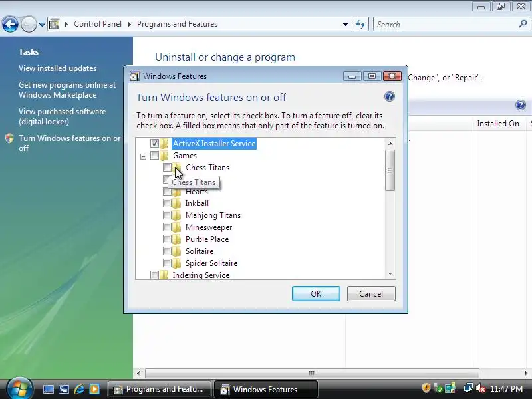Click the Inkball folder icon

pyautogui.click(x=177, y=203)
